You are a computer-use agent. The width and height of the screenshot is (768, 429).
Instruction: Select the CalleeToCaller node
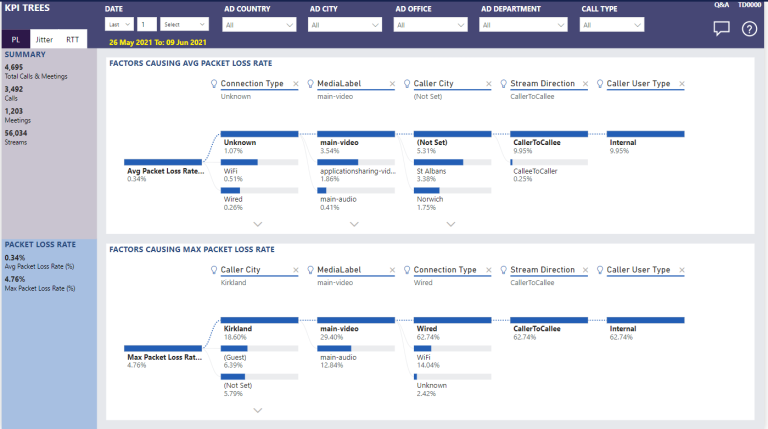(549, 170)
